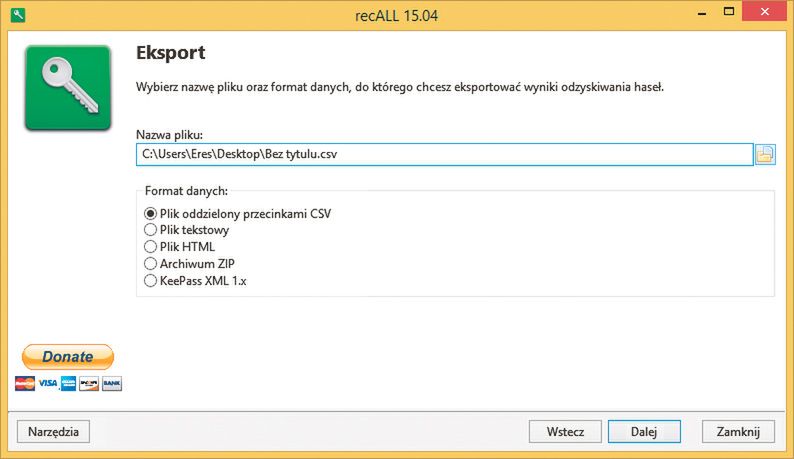Click the MasterCard payment icon
794x459 pixels.
[x=25, y=384]
